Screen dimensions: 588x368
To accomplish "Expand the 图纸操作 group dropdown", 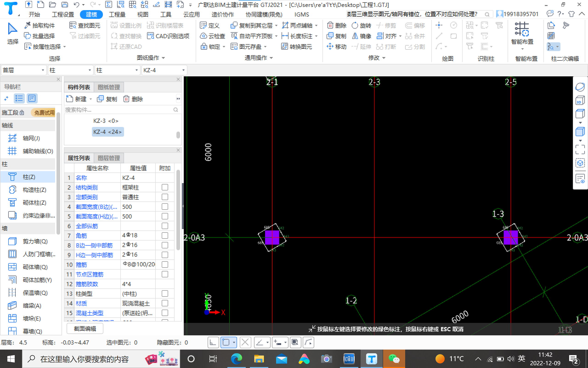I will [163, 58].
